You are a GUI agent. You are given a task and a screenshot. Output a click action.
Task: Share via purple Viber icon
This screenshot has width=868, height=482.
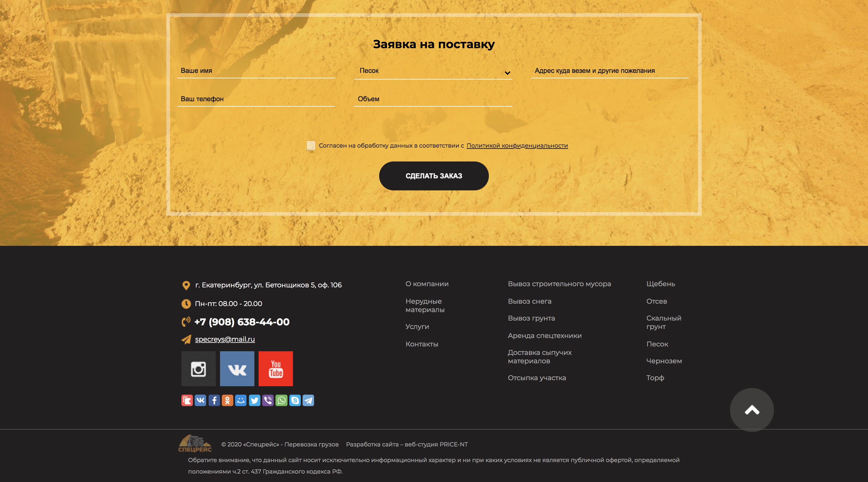(268, 400)
